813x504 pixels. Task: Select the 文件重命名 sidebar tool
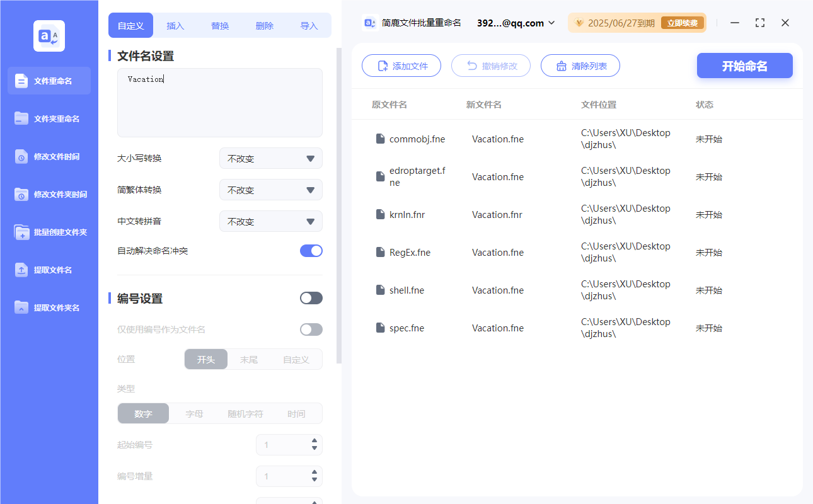tap(49, 81)
